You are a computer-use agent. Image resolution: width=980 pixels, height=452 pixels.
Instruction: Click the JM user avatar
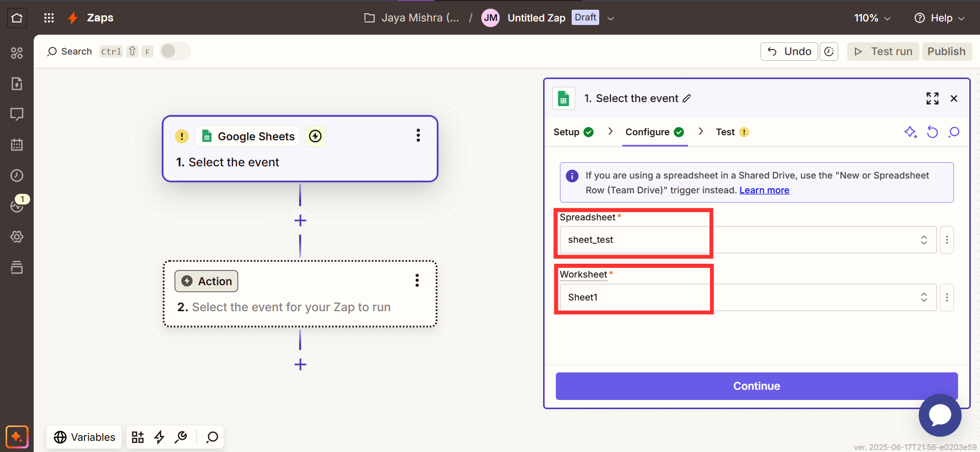tap(491, 18)
